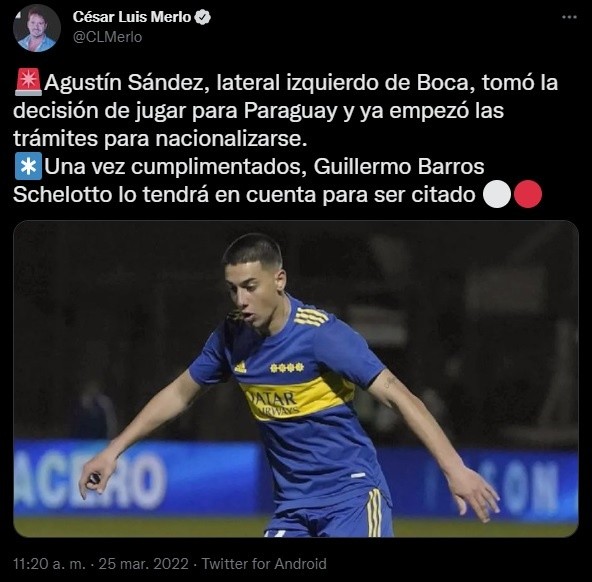Click the four-star emblem on the jersey

pos(287,367)
